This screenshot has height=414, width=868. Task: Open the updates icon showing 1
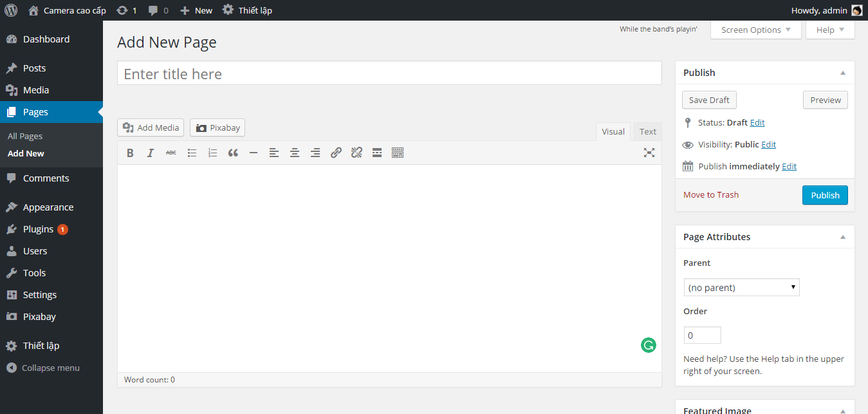pos(126,10)
